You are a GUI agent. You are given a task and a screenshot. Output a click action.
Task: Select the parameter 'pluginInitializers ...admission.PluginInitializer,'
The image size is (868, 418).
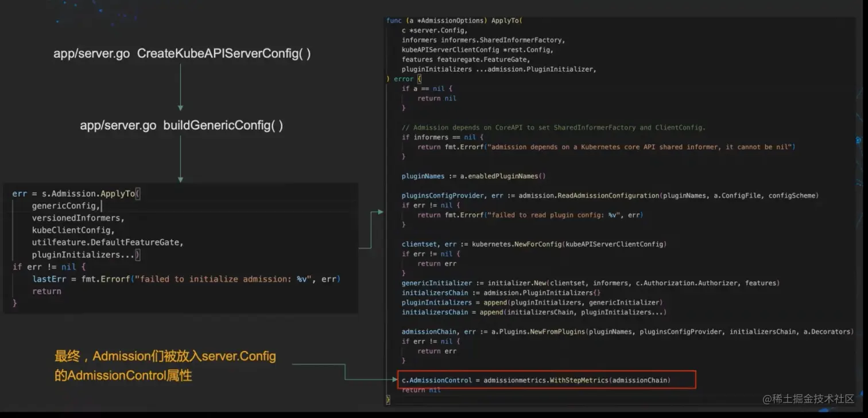499,69
